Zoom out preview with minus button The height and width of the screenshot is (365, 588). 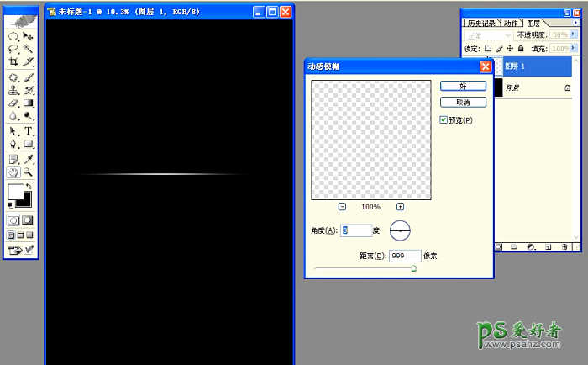[x=343, y=207]
